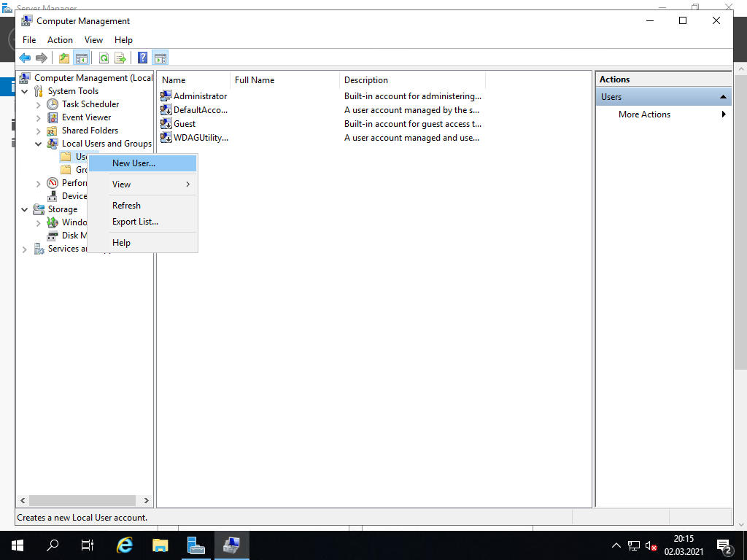Collapse the System Tools tree node

point(25,91)
